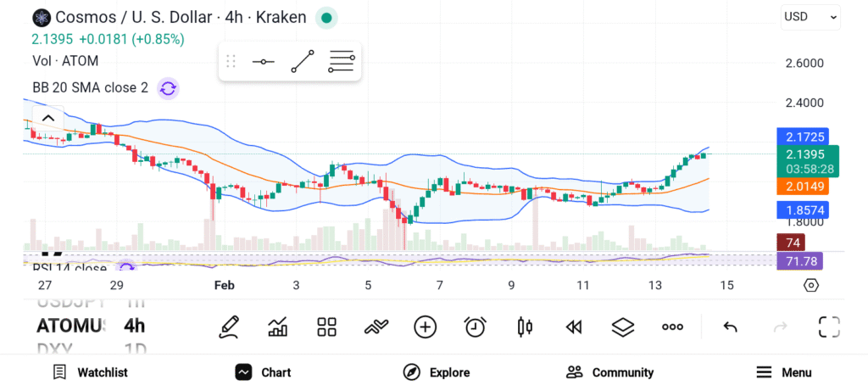The height and width of the screenshot is (391, 868).
Task: Select the trend line drawing tool
Action: click(303, 62)
